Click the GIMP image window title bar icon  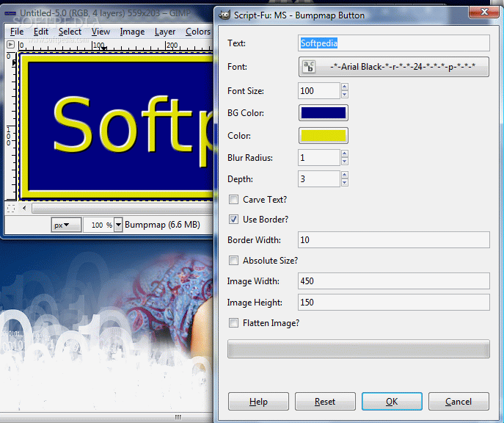[10, 13]
